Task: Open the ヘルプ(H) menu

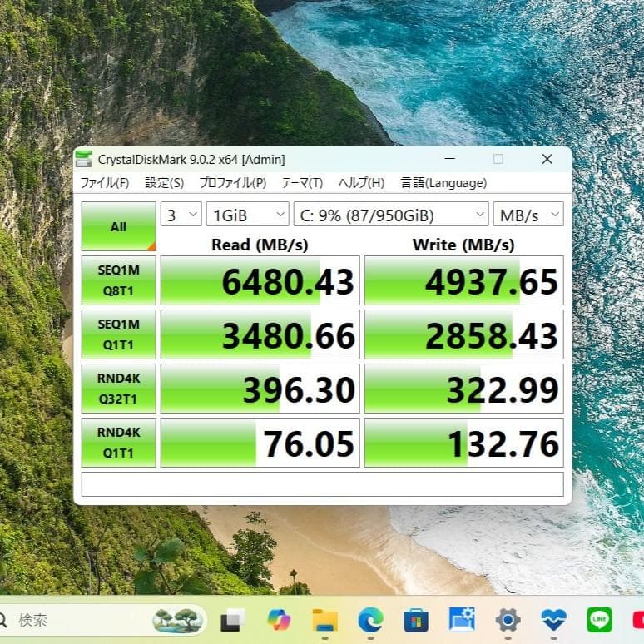Action: (x=361, y=183)
